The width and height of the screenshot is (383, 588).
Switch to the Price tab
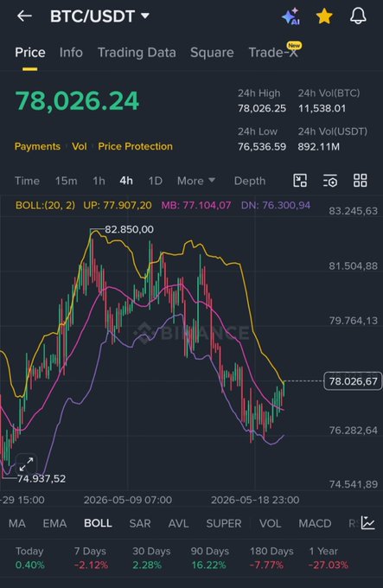click(30, 53)
